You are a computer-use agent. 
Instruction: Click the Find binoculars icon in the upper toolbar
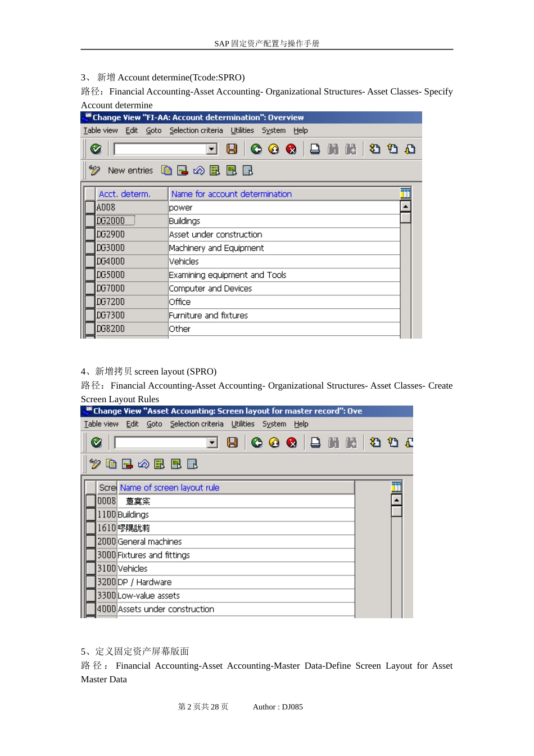pos(333,149)
